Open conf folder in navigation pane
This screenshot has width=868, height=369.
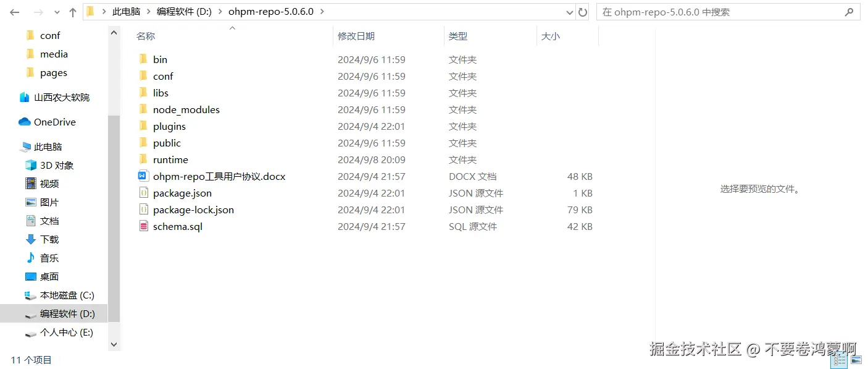click(x=50, y=35)
